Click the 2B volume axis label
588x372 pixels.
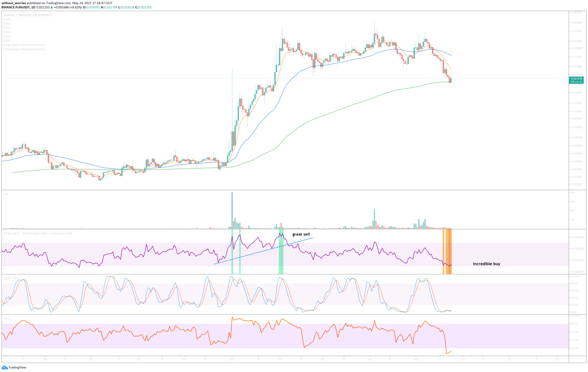pos(572,220)
